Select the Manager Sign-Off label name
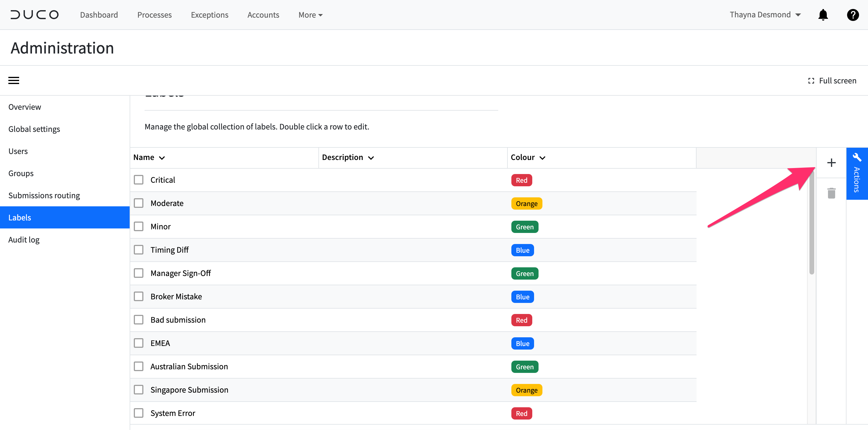Image resolution: width=868 pixels, height=430 pixels. tap(180, 273)
